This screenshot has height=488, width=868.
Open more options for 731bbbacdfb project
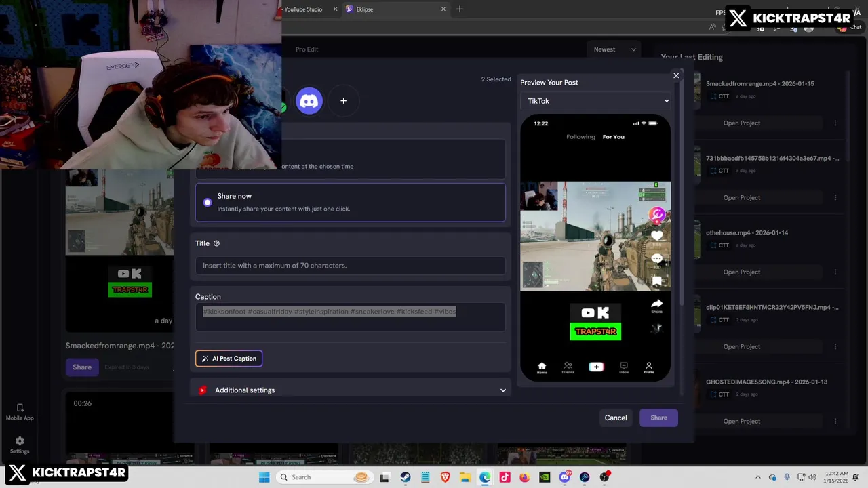pyautogui.click(x=835, y=197)
